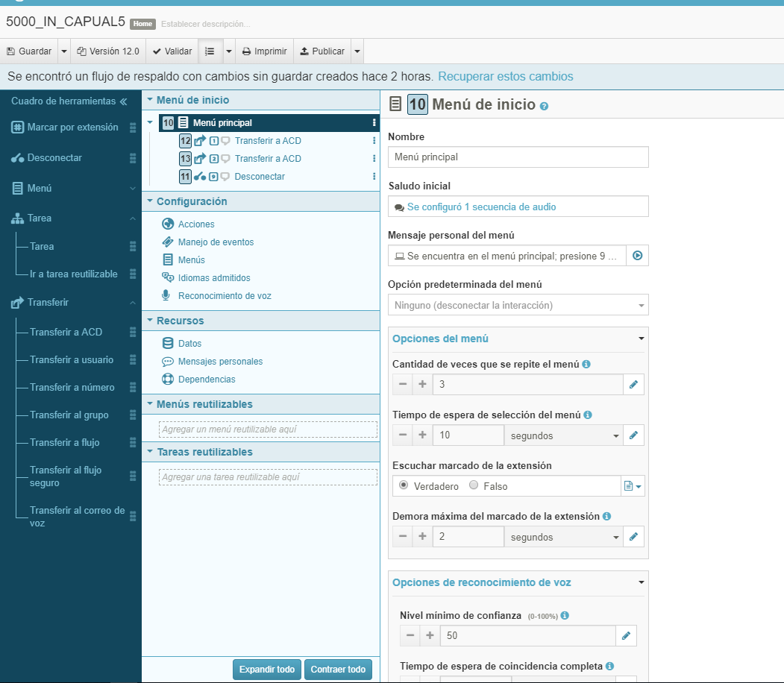Collapse the Menús reutilizables section

coord(149,403)
